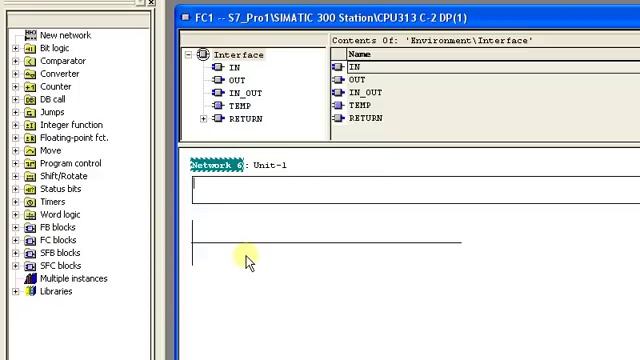Expand the DB call category
640x360 pixels.
click(x=16, y=100)
